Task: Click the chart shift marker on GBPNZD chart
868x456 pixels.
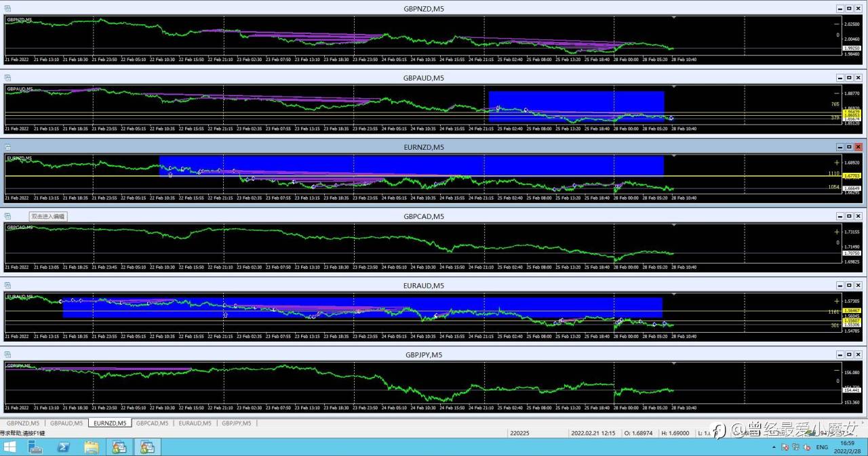Action: [x=673, y=16]
